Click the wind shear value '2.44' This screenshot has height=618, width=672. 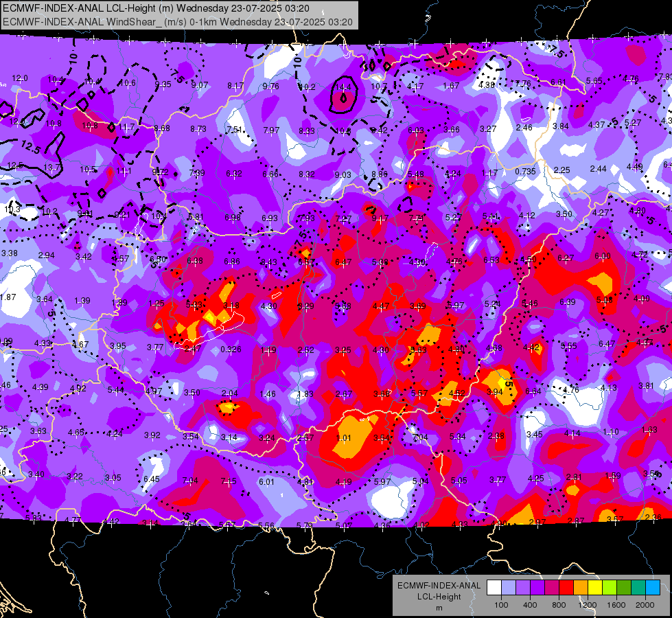coord(599,168)
